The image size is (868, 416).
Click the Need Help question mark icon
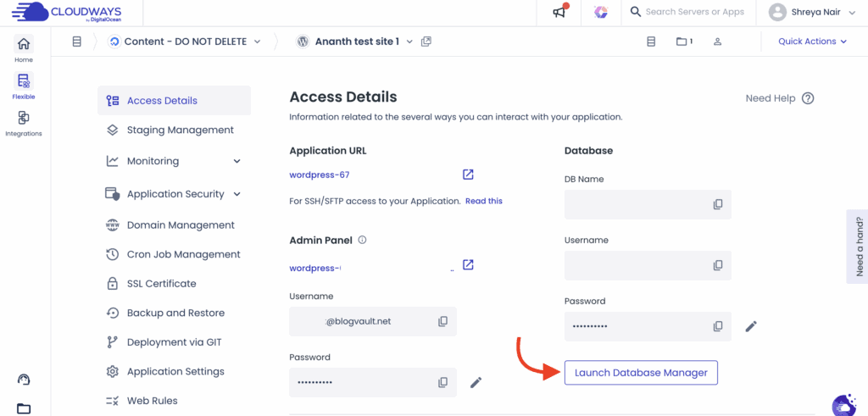[808, 98]
